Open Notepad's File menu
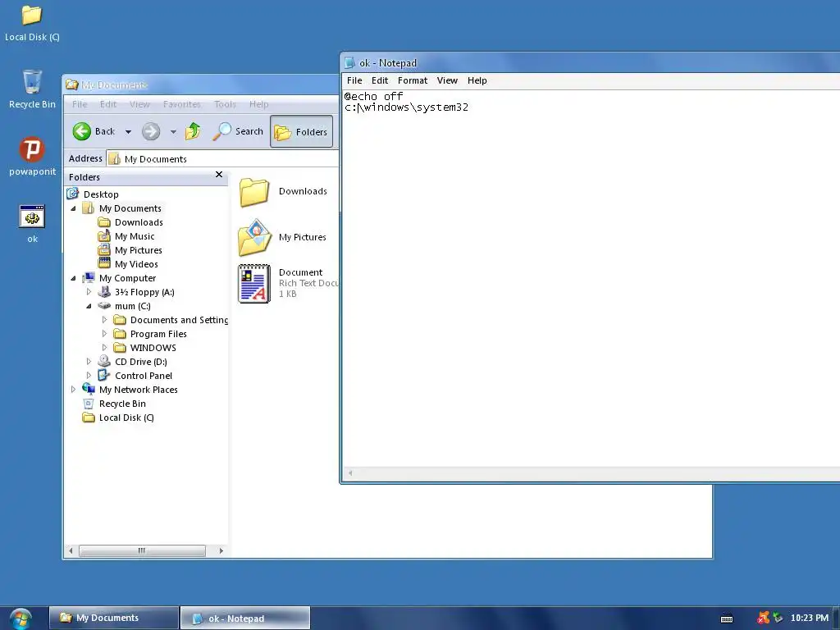This screenshot has height=630, width=840. [354, 80]
